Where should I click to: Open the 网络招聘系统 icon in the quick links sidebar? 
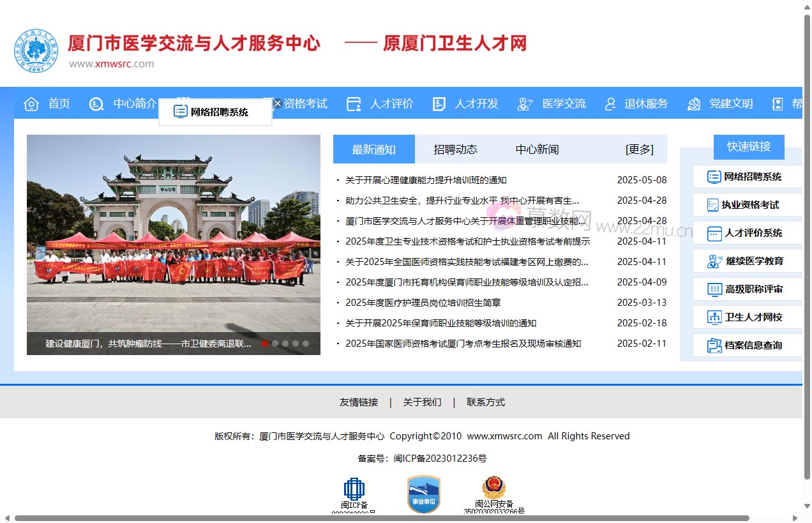[713, 177]
